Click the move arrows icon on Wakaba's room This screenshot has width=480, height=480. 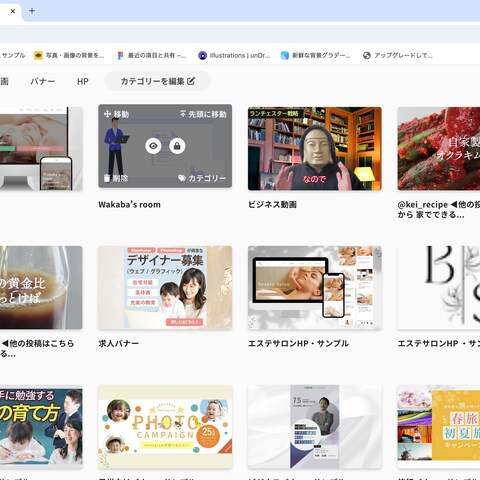[107, 114]
